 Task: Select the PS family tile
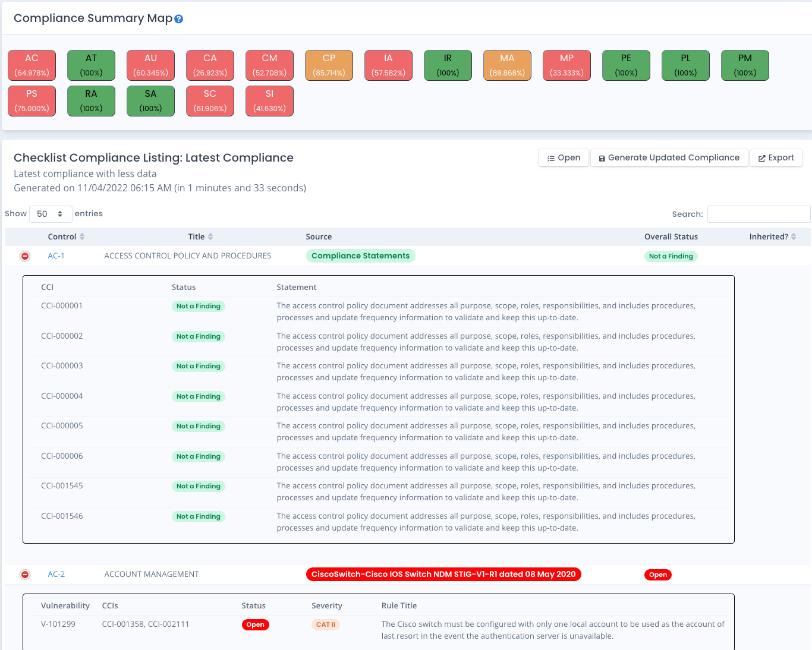click(32, 101)
